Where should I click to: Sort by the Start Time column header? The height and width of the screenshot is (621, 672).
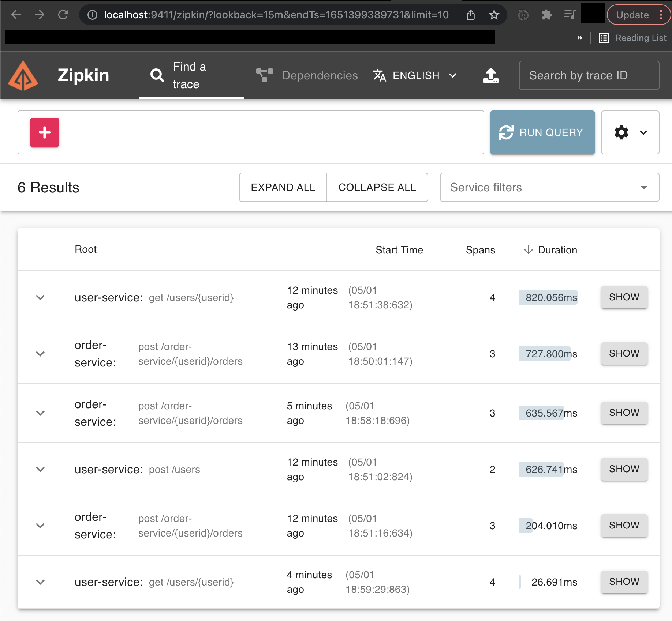point(399,250)
